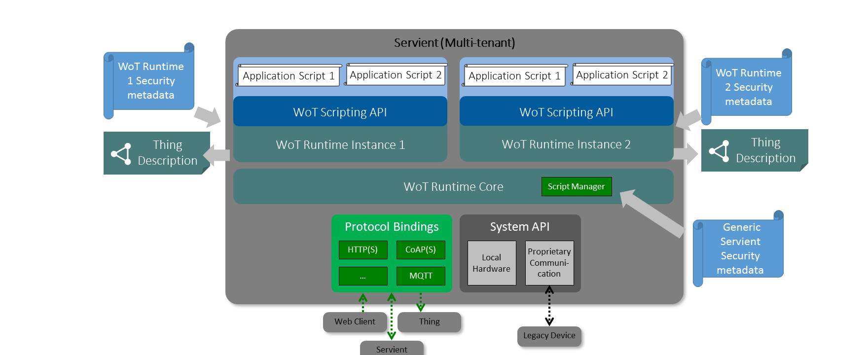Choose the MQTT protocol binding
The width and height of the screenshot is (868, 355).
tap(420, 276)
